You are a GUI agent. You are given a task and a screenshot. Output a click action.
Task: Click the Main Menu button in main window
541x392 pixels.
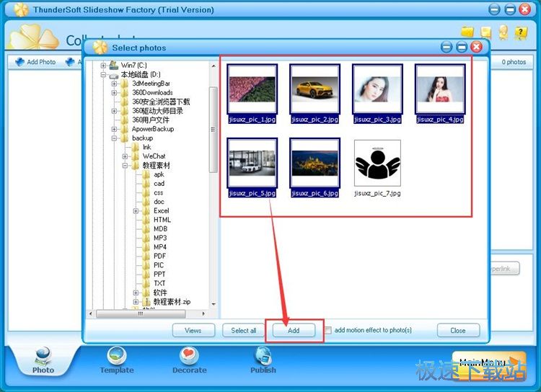pos(489,365)
